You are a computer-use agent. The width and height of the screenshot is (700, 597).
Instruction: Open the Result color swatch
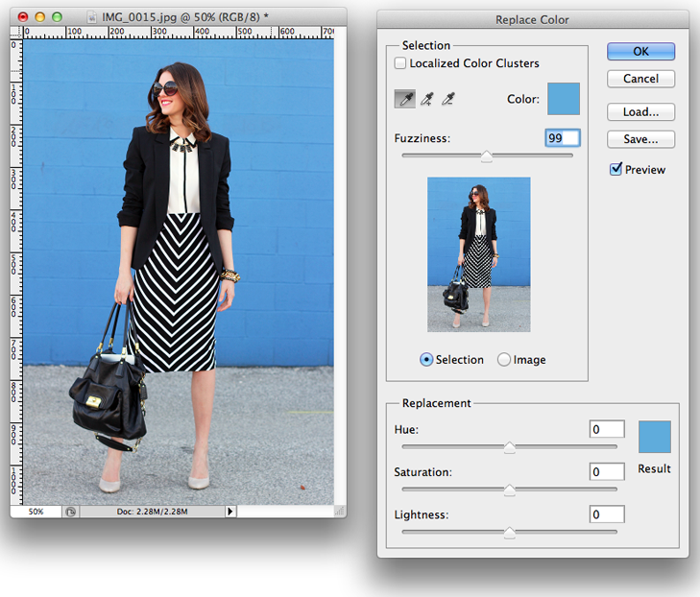[654, 437]
